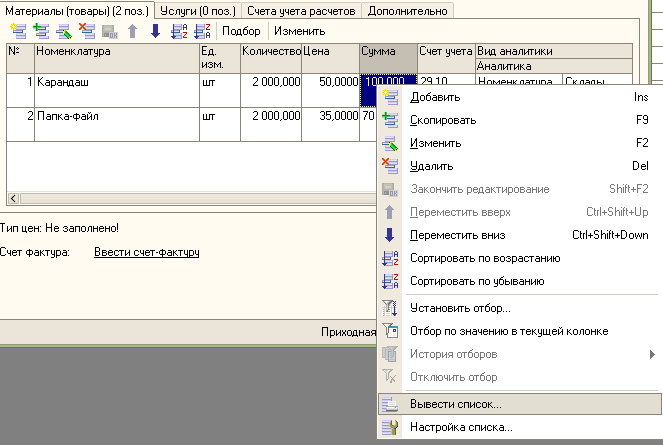This screenshot has height=445, width=663.
Task: Click the toolbar Copy row icon
Action: (x=41, y=31)
